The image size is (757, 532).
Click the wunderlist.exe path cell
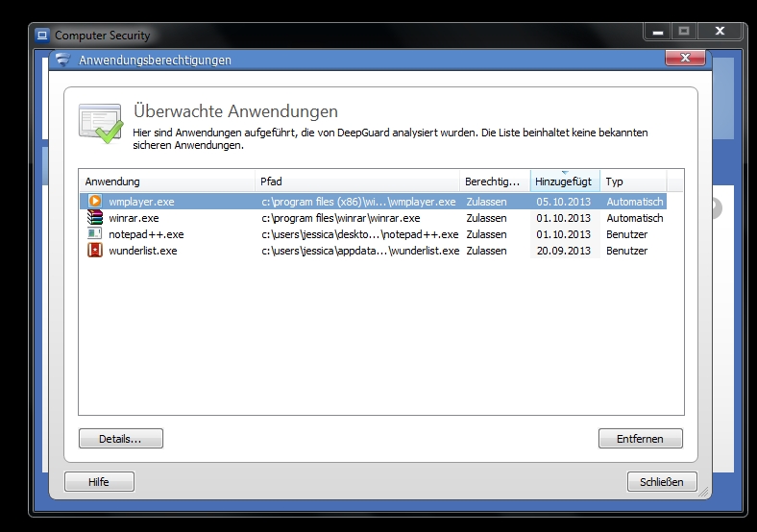click(x=360, y=251)
